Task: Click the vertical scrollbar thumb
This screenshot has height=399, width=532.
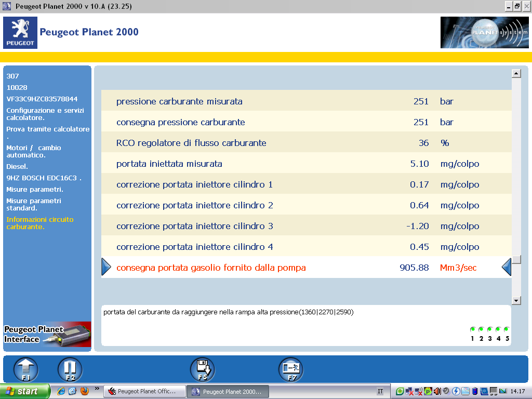Action: tap(516, 259)
